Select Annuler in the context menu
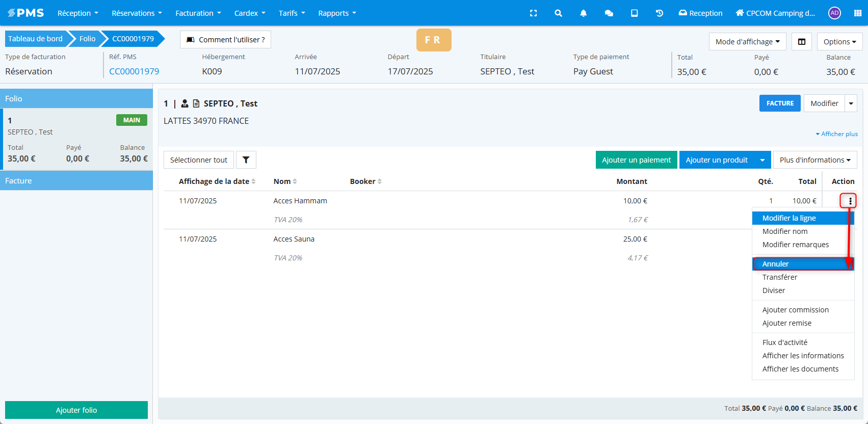This screenshot has height=424, width=868. (775, 264)
